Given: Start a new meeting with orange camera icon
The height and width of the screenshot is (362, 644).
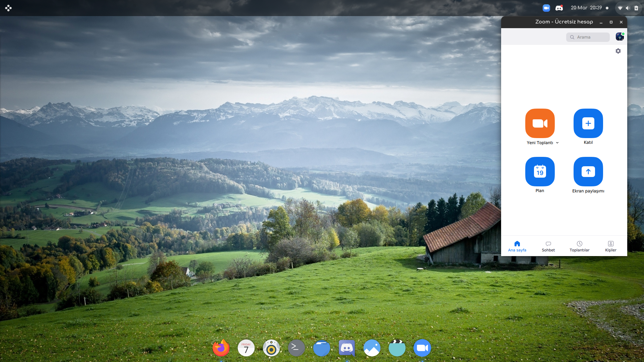Looking at the screenshot, I should 540,123.
